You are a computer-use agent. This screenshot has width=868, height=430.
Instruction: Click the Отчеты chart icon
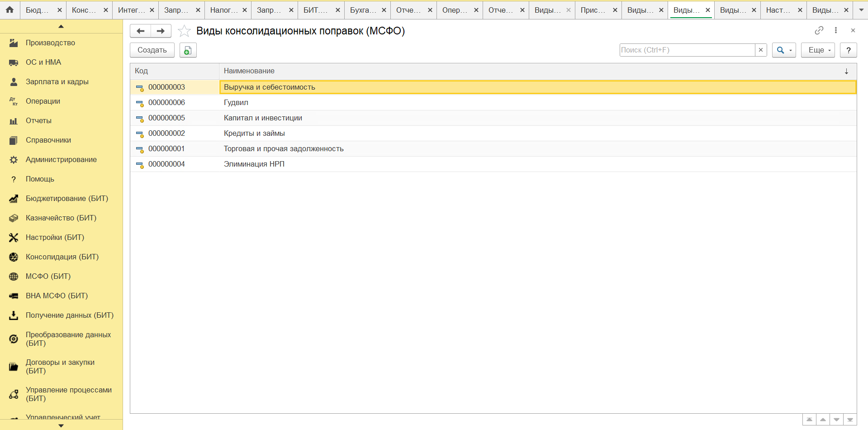coord(14,121)
